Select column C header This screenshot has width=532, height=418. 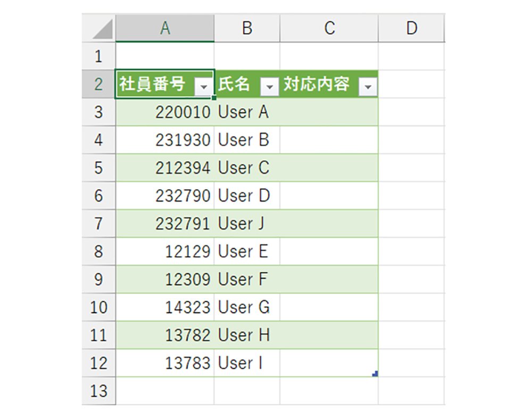click(x=329, y=28)
